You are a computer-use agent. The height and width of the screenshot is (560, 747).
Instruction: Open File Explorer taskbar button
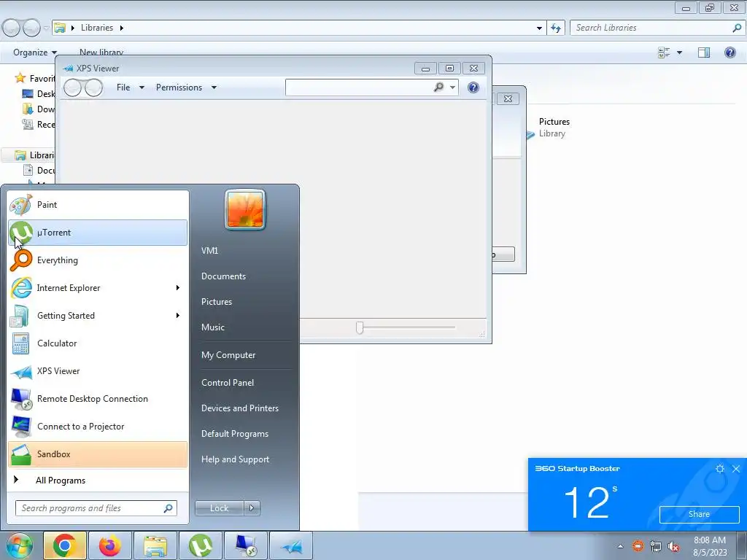click(155, 545)
